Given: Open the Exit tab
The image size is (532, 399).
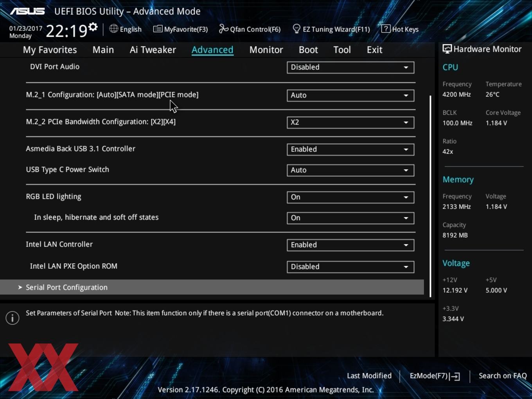Looking at the screenshot, I should [374, 50].
